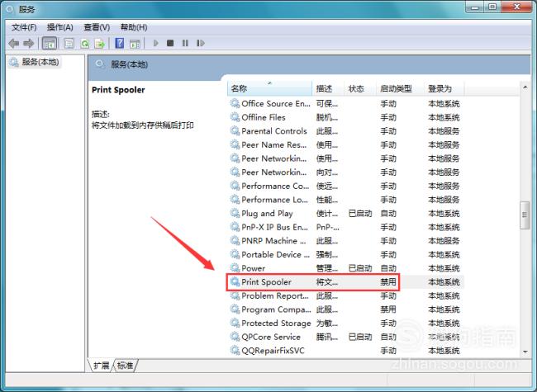
Task: Click the scrollbar up arrow
Action: [525, 87]
